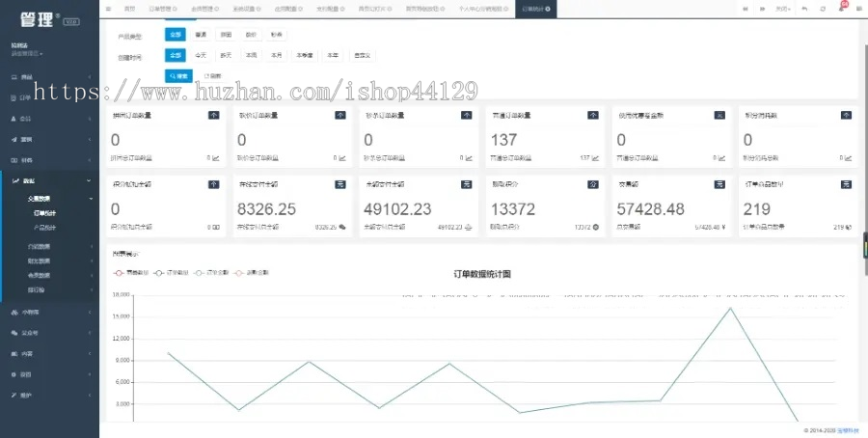Open the admin role dropdown below the username

pos(27,54)
